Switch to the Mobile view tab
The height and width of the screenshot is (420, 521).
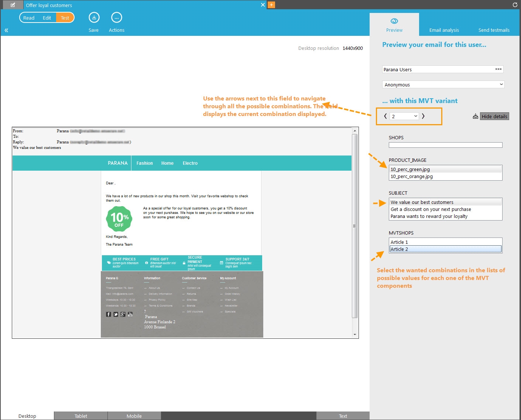tap(134, 416)
